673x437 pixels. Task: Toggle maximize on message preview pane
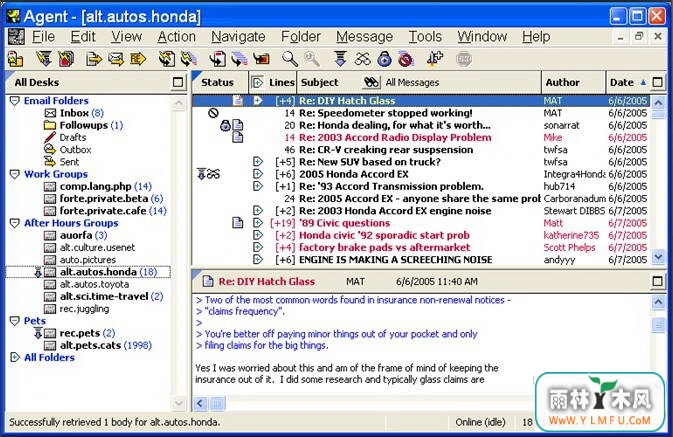(657, 281)
